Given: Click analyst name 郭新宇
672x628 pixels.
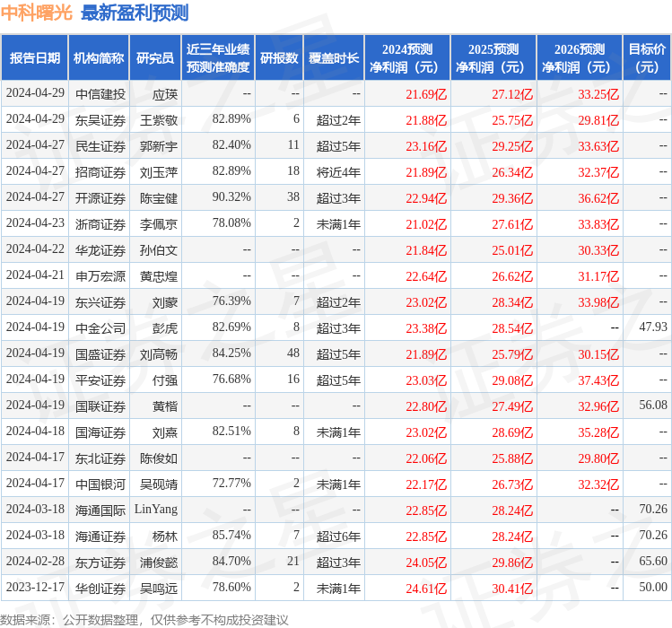Looking at the screenshot, I should tap(159, 146).
